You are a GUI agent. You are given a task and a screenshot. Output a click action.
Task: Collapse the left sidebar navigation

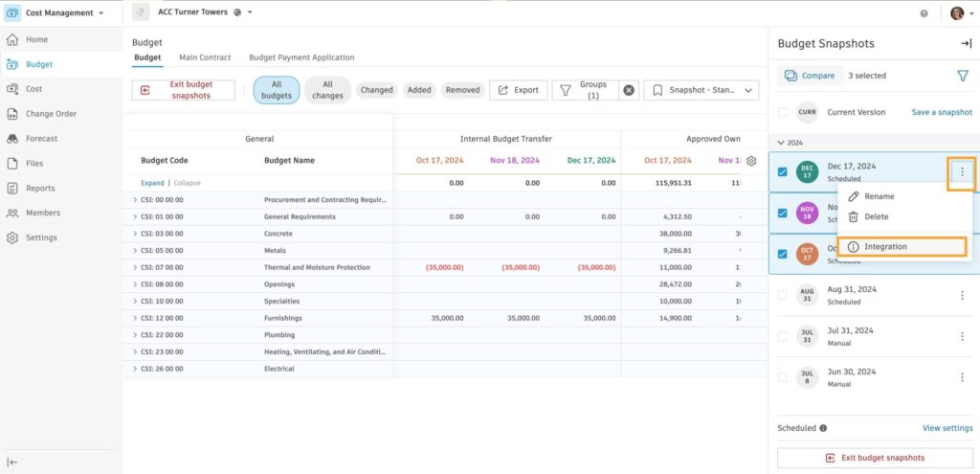(x=12, y=462)
